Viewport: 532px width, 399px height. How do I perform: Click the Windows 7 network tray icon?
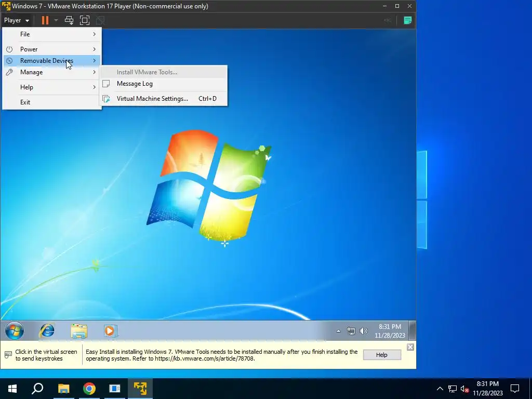(x=351, y=331)
